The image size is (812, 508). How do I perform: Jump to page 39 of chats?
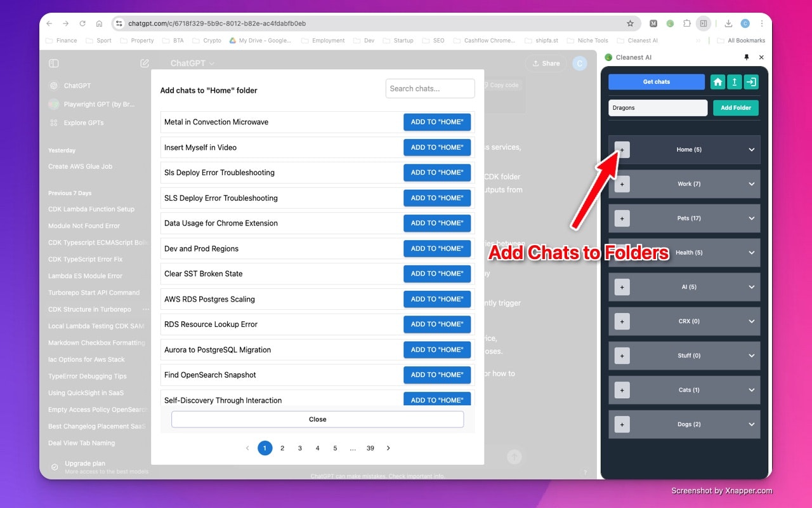[370, 448]
